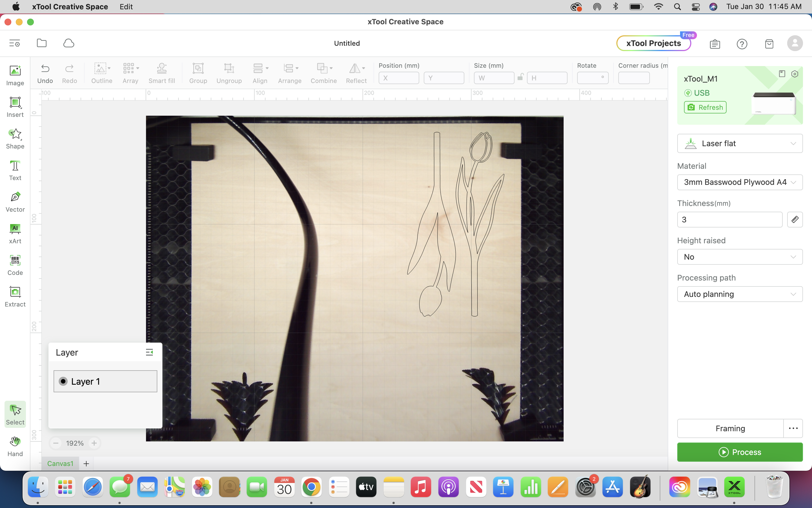The width and height of the screenshot is (812, 508).
Task: Click the Size W input field
Action: pos(494,78)
